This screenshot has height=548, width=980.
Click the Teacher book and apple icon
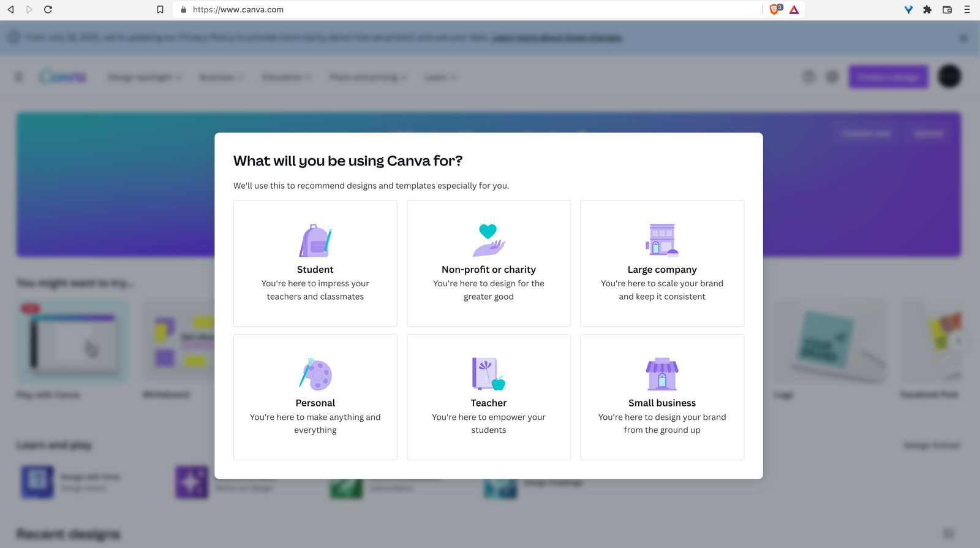tap(489, 374)
